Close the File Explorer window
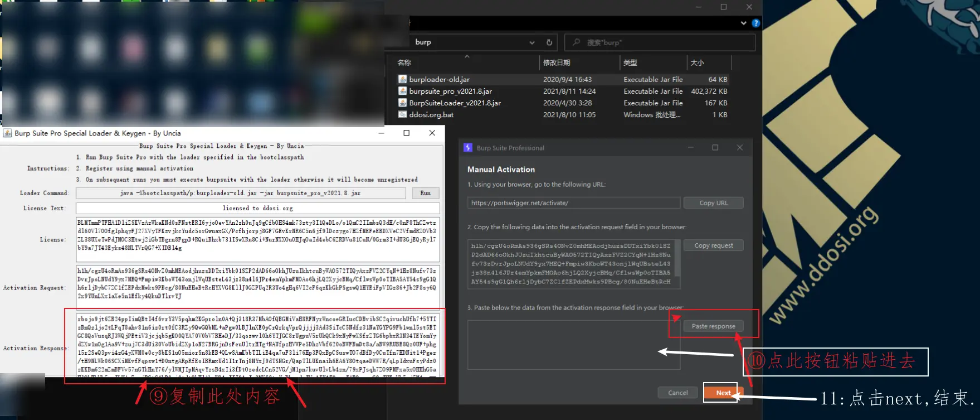Screen dimensions: 980x420 pyautogui.click(x=749, y=7)
